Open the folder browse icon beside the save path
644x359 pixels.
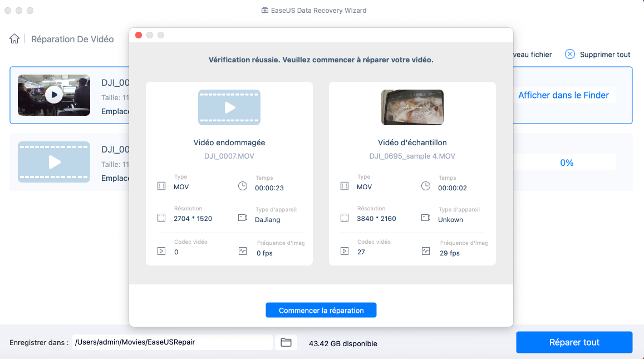286,342
